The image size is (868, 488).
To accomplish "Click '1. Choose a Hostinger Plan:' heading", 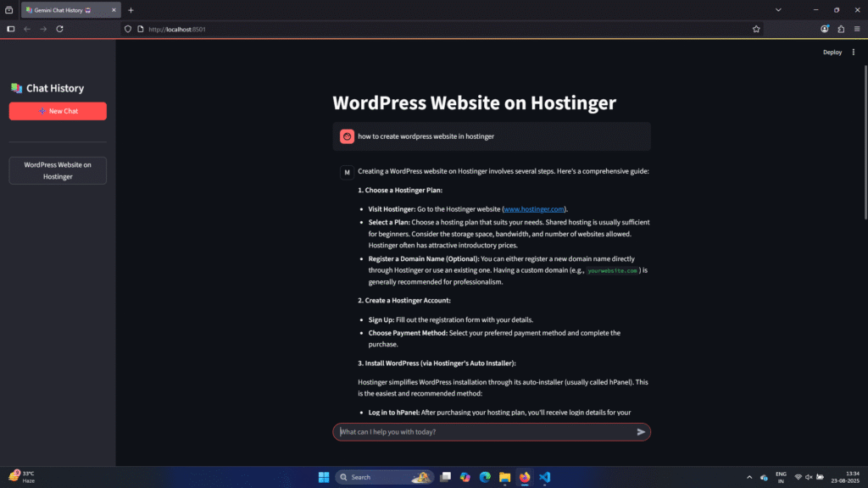I will (x=400, y=191).
